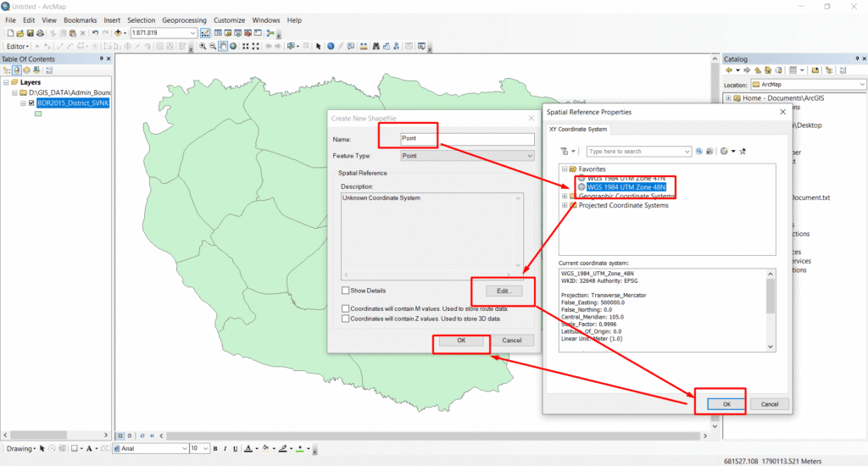The image size is (868, 466).
Task: Click Add To Favorites star icon
Action: 743,151
